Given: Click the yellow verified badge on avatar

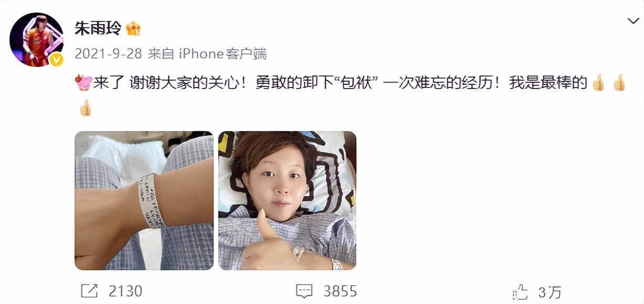Looking at the screenshot, I should (56, 59).
